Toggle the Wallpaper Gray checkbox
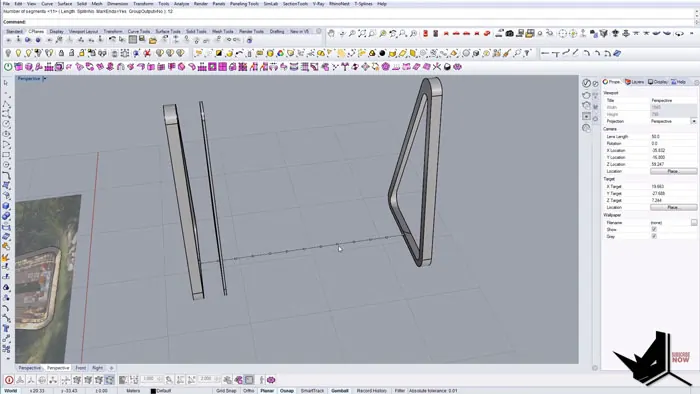 click(x=654, y=236)
